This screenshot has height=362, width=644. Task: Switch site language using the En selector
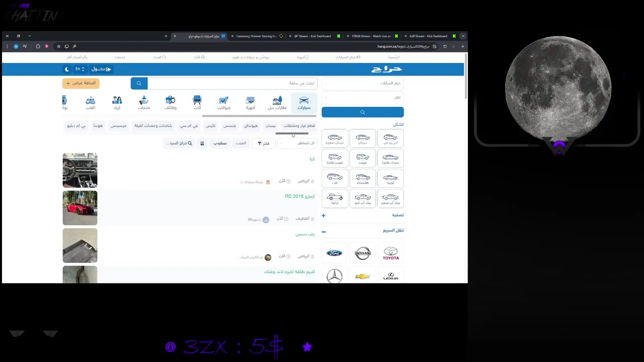(79, 69)
